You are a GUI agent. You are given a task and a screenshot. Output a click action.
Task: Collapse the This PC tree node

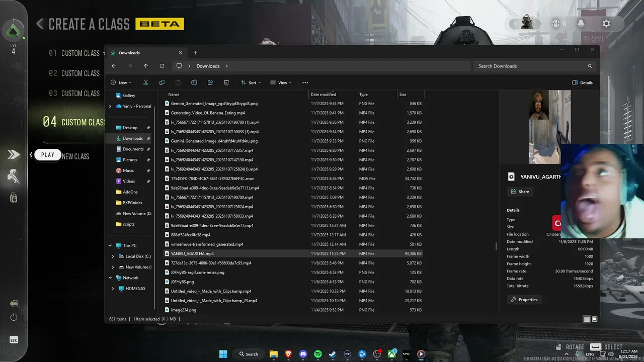pos(110,246)
